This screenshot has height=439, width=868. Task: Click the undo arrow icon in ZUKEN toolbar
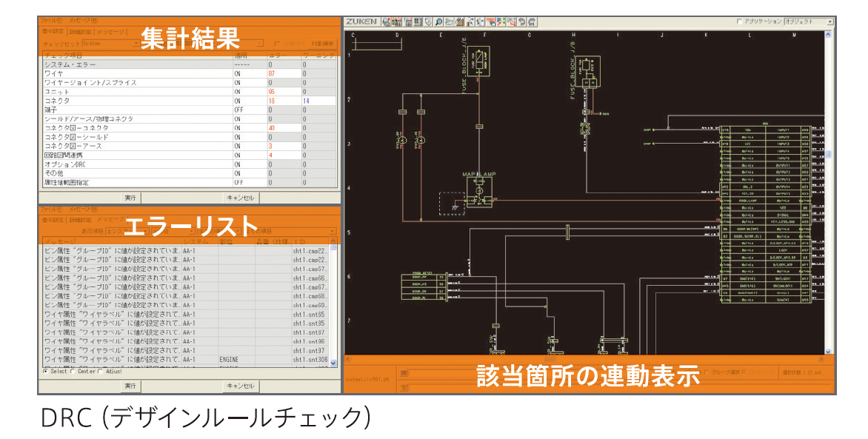click(x=522, y=21)
